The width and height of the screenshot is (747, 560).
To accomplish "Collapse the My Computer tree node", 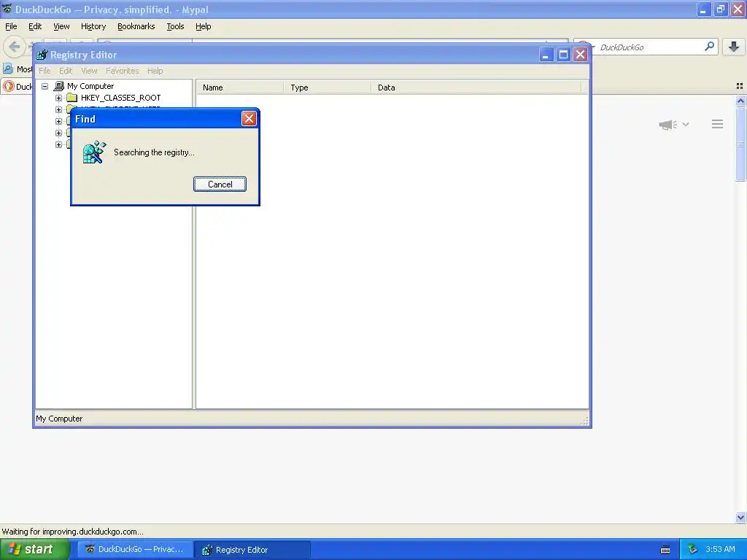I will (44, 86).
